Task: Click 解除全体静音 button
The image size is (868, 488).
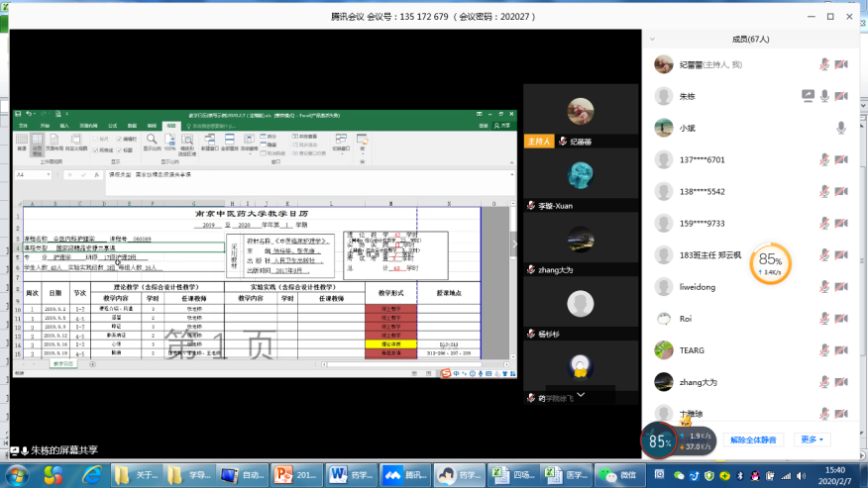Action: click(754, 439)
